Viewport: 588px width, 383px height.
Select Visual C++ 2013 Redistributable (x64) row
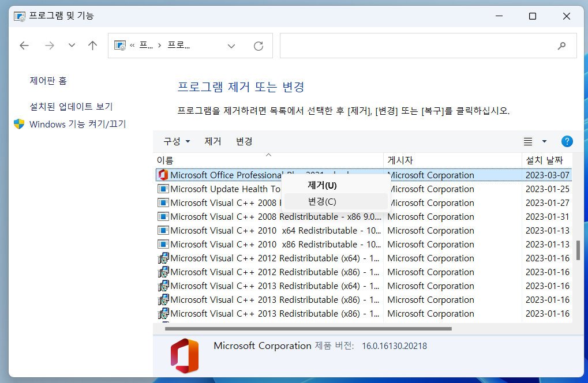[364, 286]
